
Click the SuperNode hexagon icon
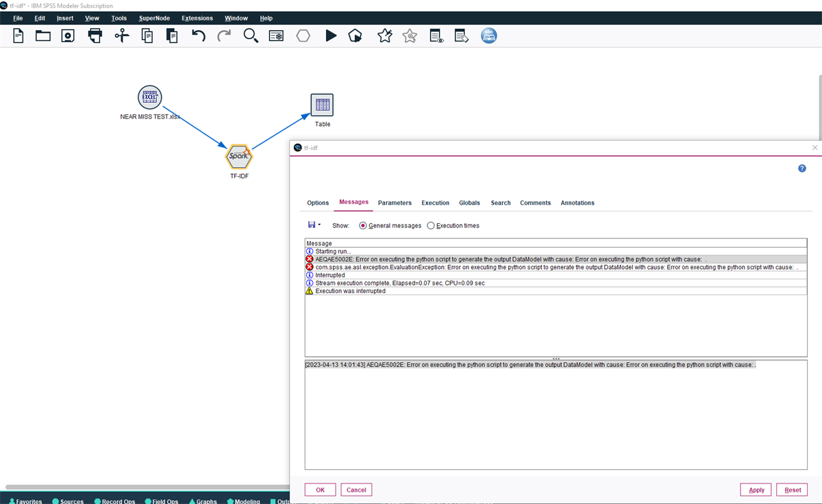pyautogui.click(x=303, y=35)
